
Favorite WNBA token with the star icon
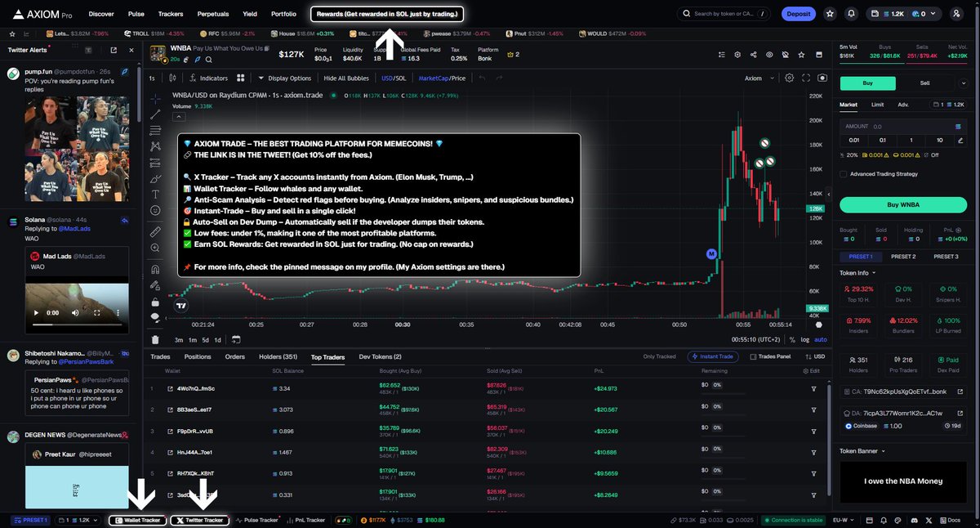pos(800,55)
